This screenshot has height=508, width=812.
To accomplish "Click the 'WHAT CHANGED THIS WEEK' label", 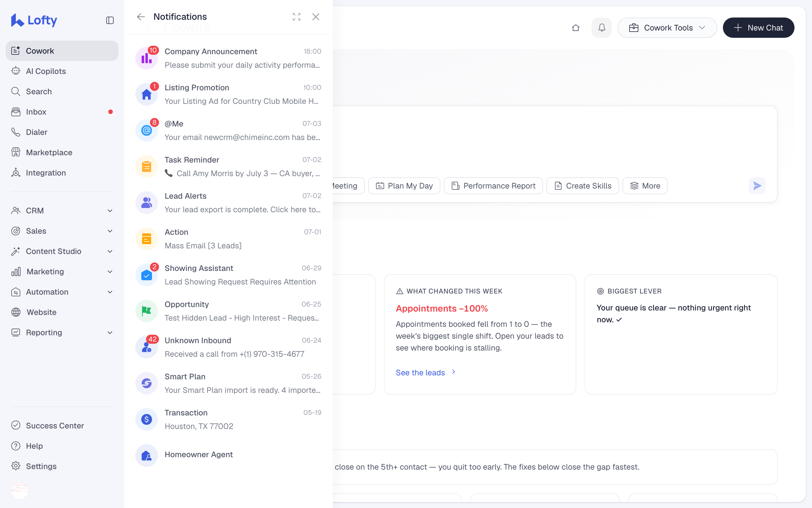I will point(454,291).
